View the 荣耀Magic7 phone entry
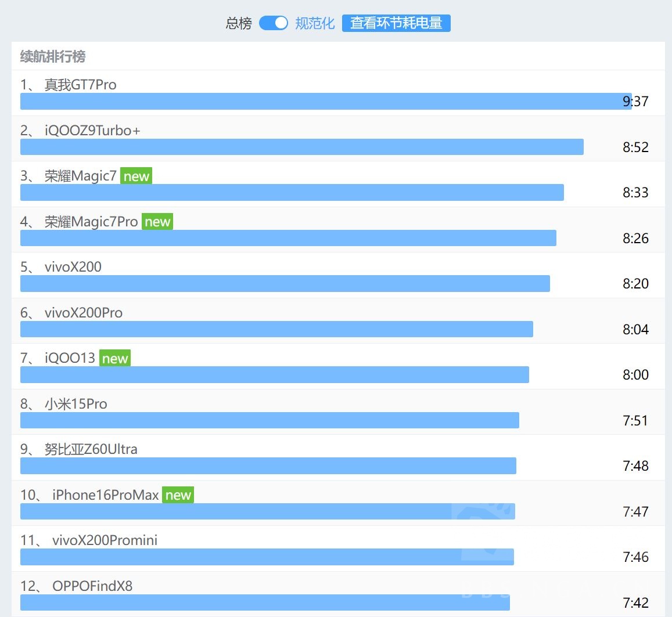 pos(80,176)
